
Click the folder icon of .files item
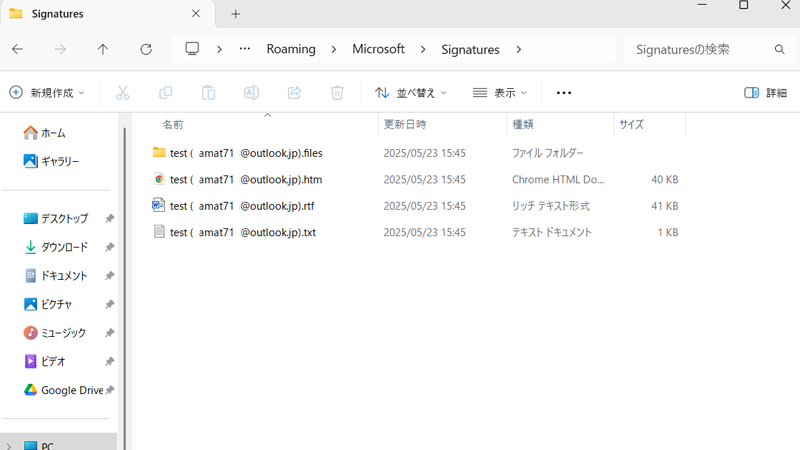[159, 152]
